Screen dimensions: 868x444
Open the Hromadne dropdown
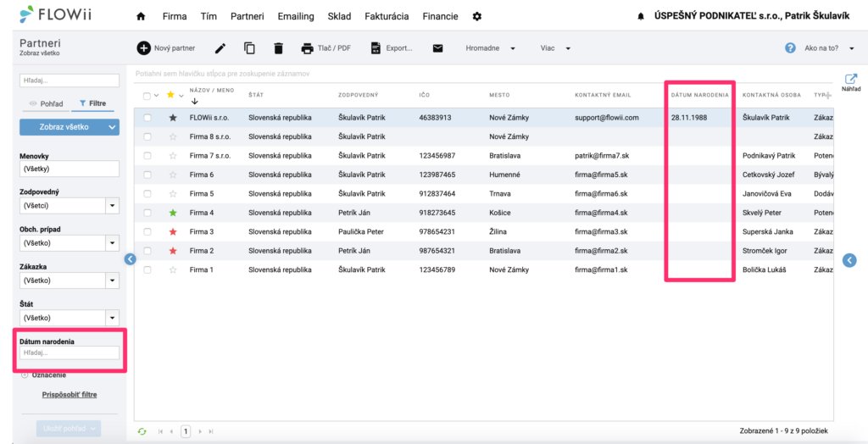491,48
